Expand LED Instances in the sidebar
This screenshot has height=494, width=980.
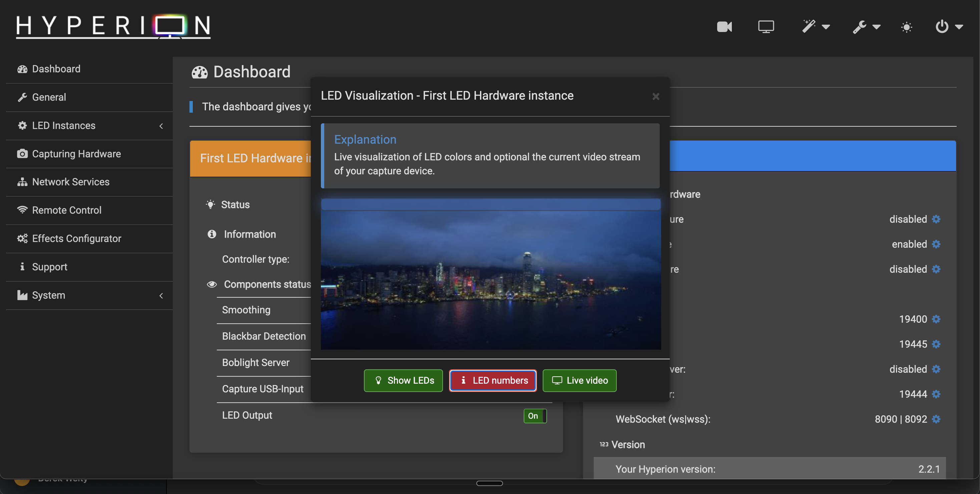[x=89, y=125]
